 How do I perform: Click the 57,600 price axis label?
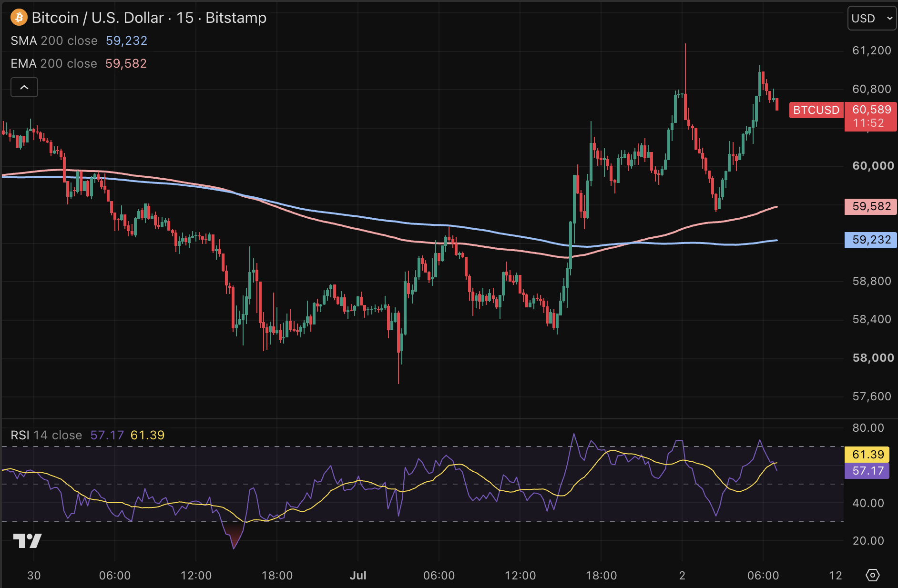(871, 396)
